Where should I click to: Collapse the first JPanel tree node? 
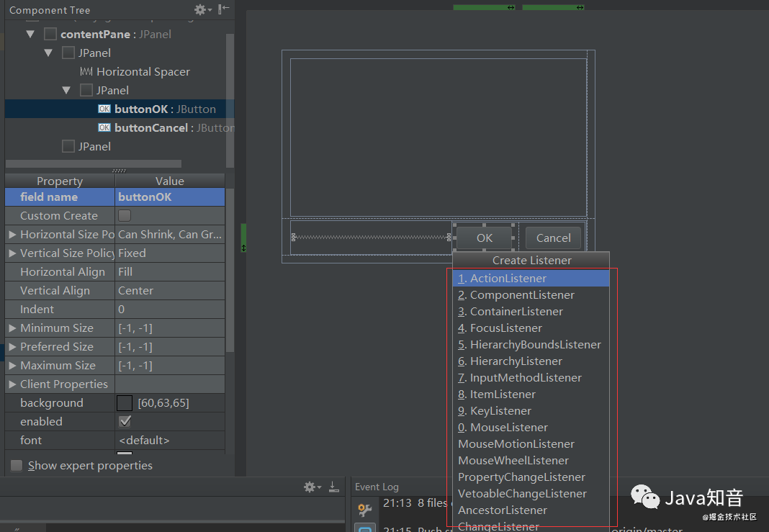[x=48, y=53]
